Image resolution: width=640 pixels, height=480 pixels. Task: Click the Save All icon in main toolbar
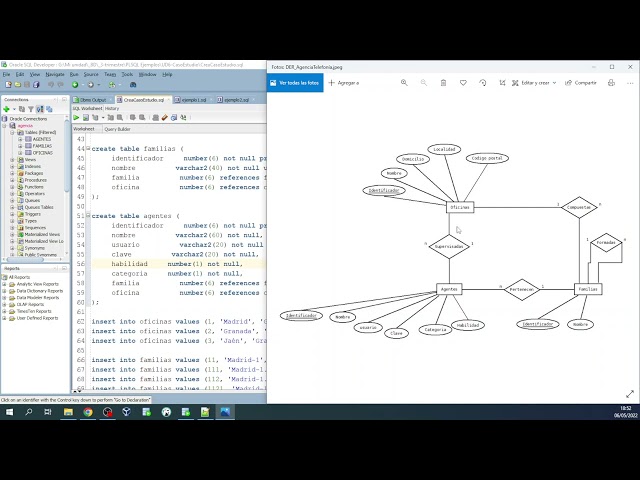click(x=36, y=84)
